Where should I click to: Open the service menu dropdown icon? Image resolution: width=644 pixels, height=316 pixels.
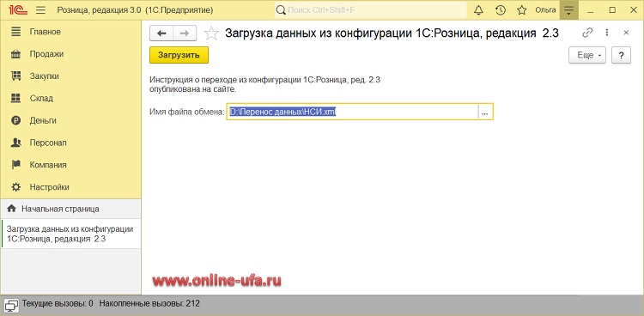(x=568, y=10)
